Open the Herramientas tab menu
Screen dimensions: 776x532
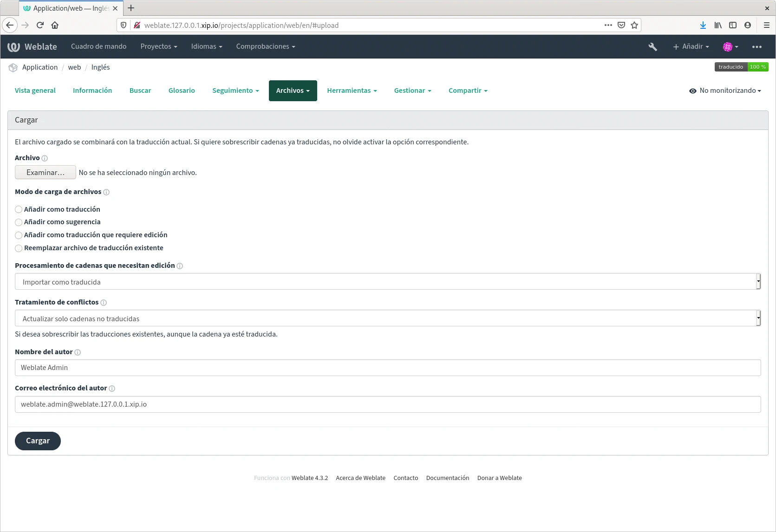[x=352, y=91]
